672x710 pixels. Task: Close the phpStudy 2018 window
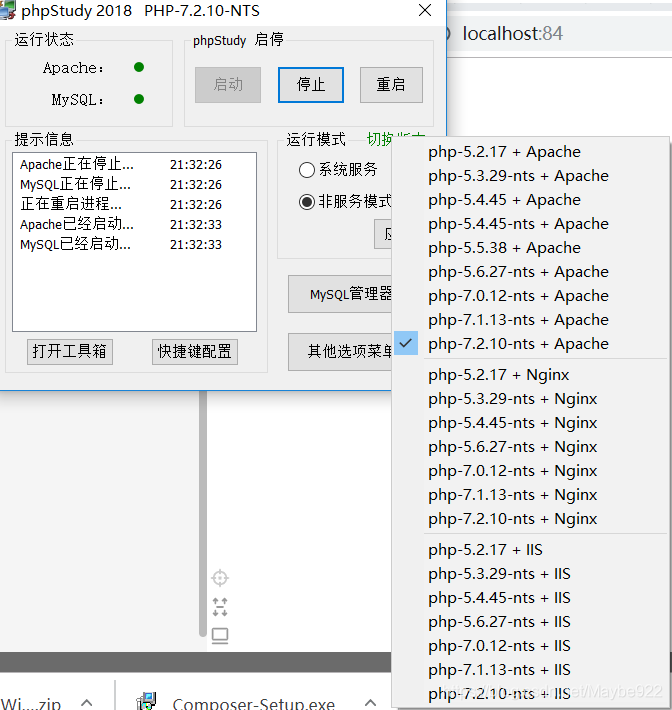pos(425,10)
